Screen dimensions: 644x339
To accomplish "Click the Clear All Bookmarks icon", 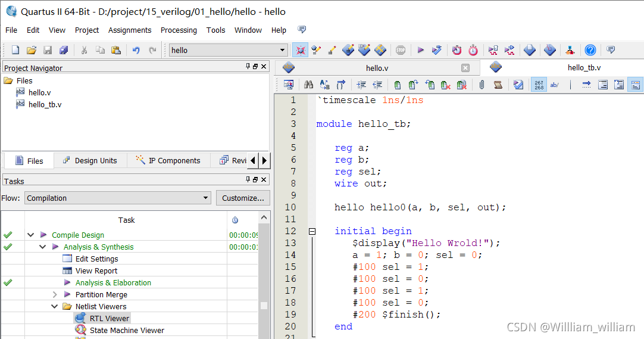I will (462, 85).
